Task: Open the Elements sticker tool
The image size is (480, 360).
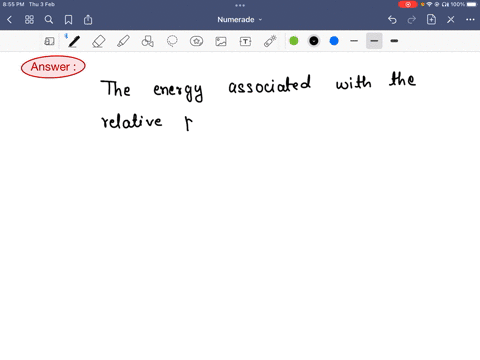Action: (196, 41)
